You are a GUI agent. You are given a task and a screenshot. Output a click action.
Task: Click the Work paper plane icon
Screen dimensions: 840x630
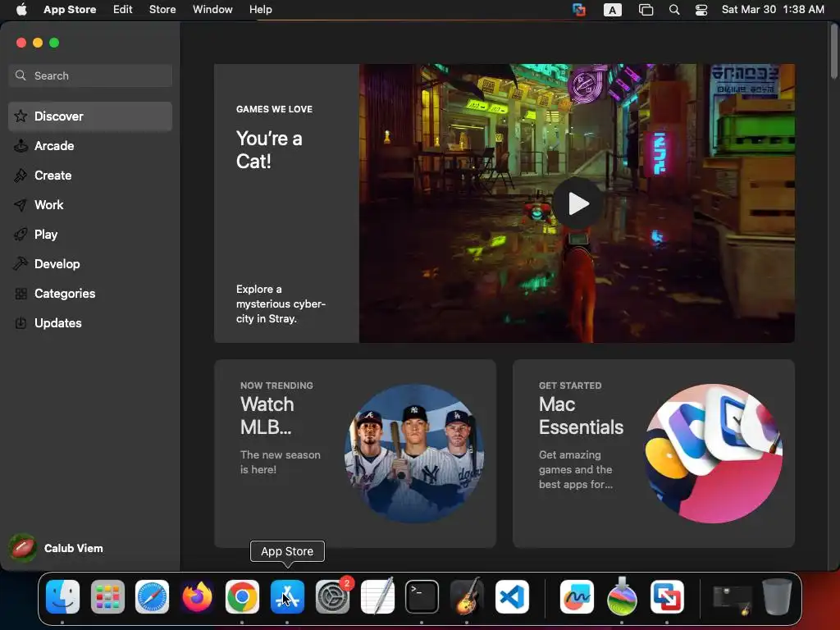(21, 204)
